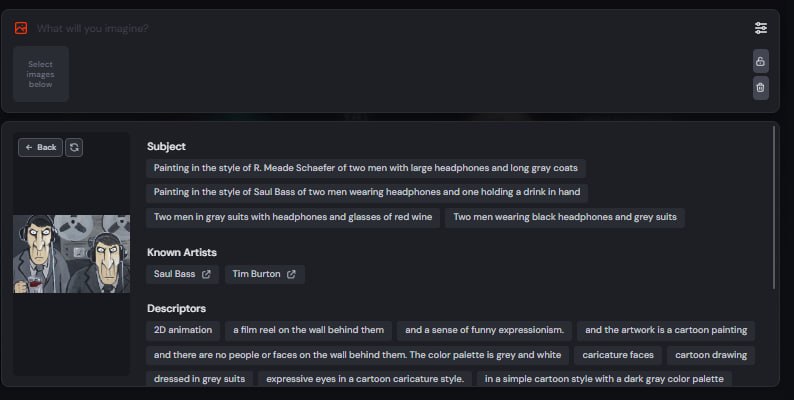Click the trash delete icon
The height and width of the screenshot is (400, 794).
pos(761,88)
